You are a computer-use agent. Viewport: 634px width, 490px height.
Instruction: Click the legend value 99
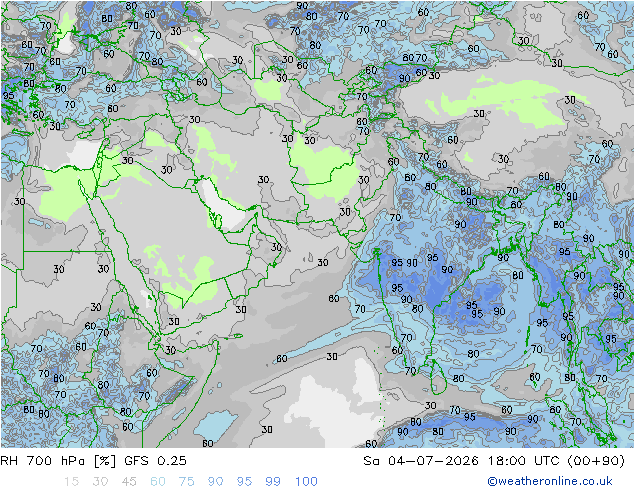(x=273, y=482)
